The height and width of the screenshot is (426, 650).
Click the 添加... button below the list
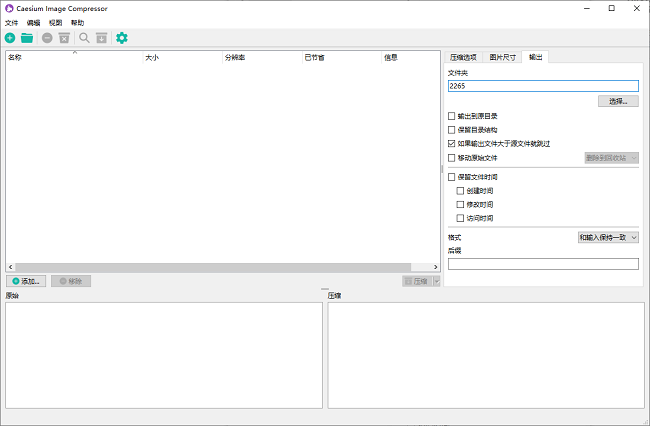coord(26,281)
